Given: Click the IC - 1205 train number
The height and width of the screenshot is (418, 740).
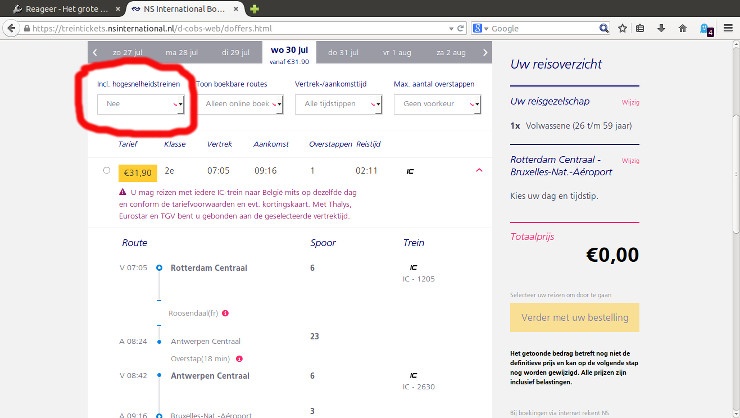Looking at the screenshot, I should (419, 279).
